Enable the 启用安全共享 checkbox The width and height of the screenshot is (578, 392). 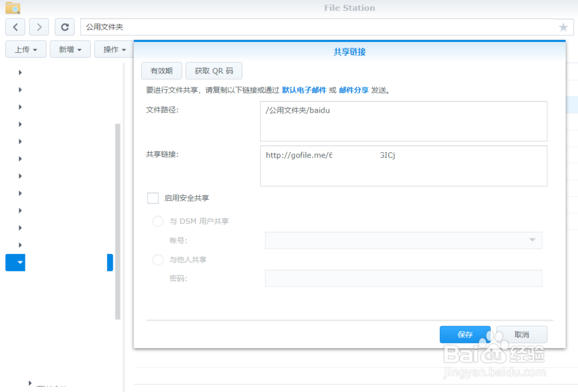pyautogui.click(x=153, y=198)
